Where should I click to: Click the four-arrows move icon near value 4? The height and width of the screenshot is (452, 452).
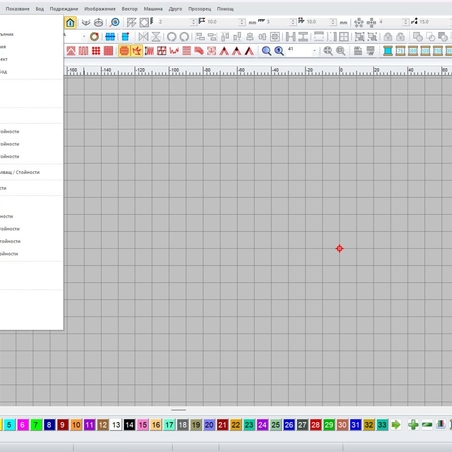point(371,22)
